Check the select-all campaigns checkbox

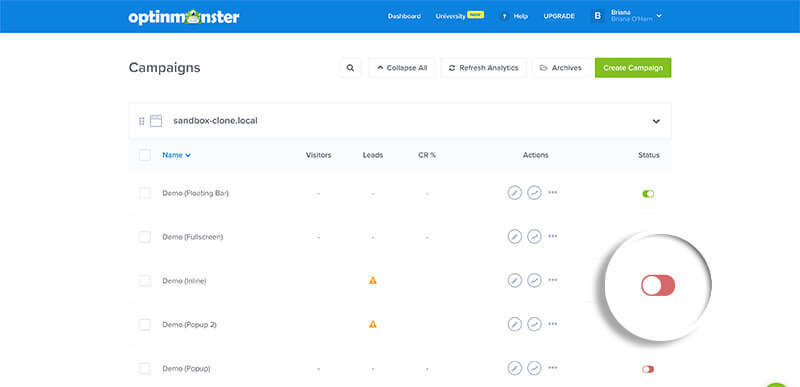click(x=145, y=155)
